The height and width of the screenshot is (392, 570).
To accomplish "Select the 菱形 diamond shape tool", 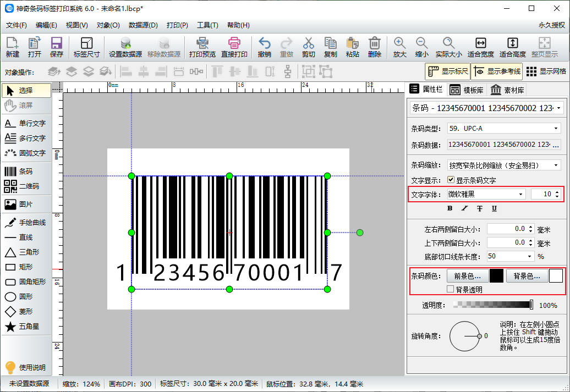I will tap(26, 311).
